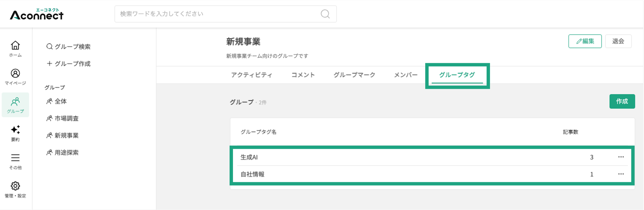644x210 pixels.
Task: Open the その他 hamburger menu icon
Action: point(15,158)
